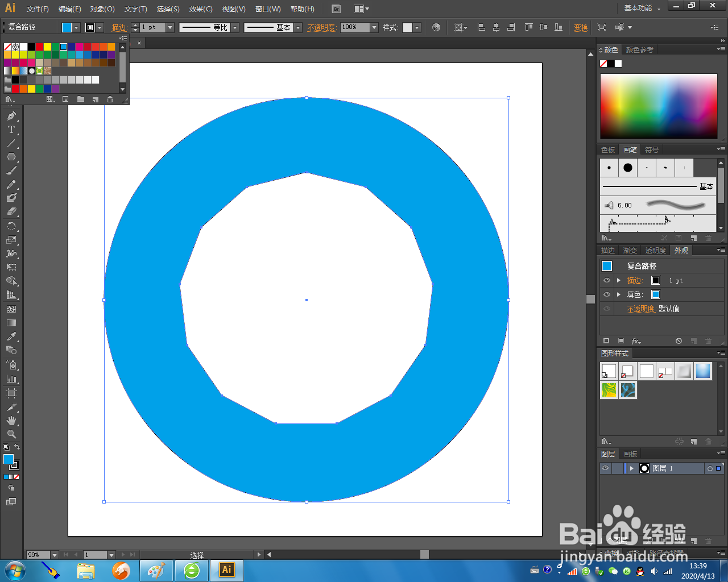Click the 不透明度 link in control bar

[321, 27]
